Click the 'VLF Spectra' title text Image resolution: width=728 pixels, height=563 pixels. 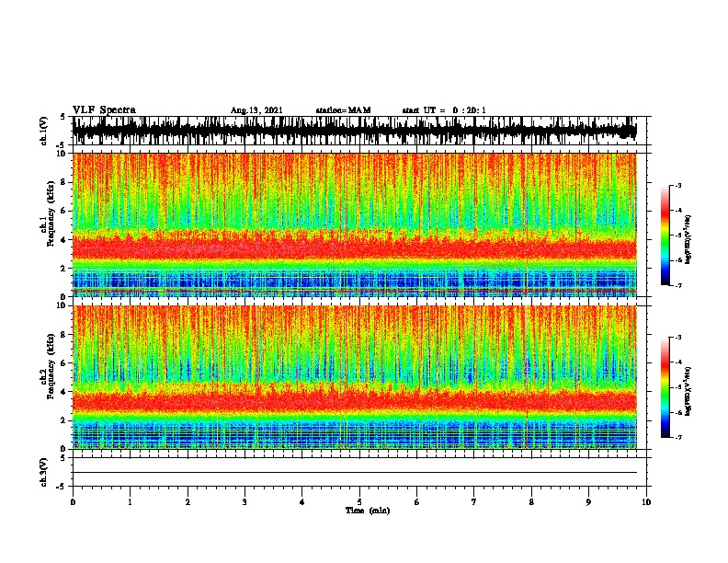tap(104, 110)
